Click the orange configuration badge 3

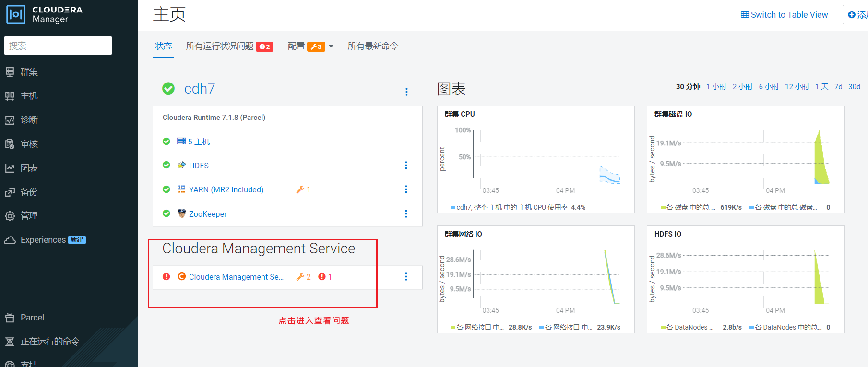(x=316, y=47)
